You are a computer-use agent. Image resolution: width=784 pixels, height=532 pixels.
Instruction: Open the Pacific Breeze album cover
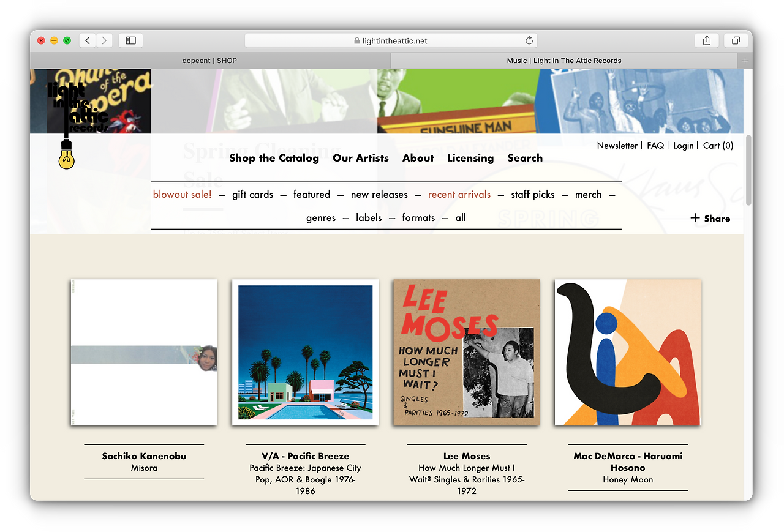[x=305, y=353]
